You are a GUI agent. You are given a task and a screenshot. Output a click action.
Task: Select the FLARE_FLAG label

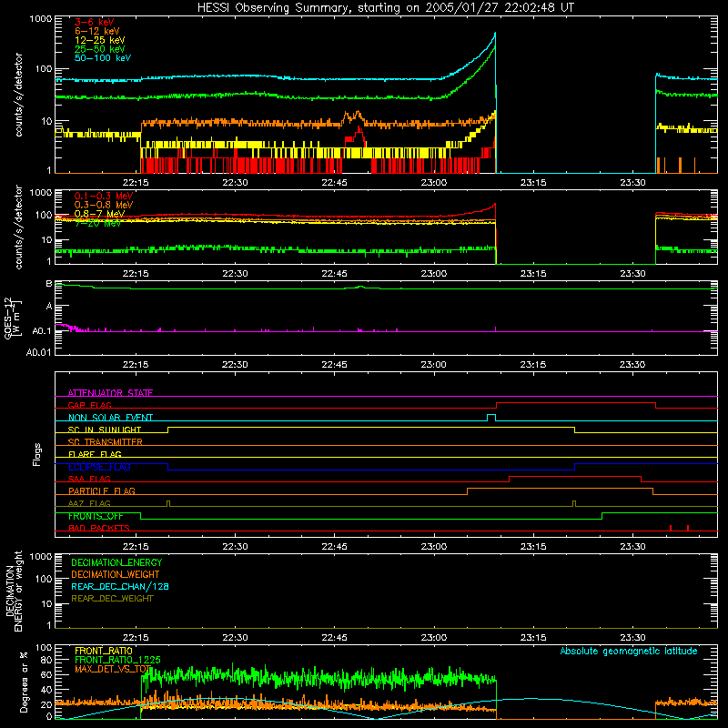(95, 454)
